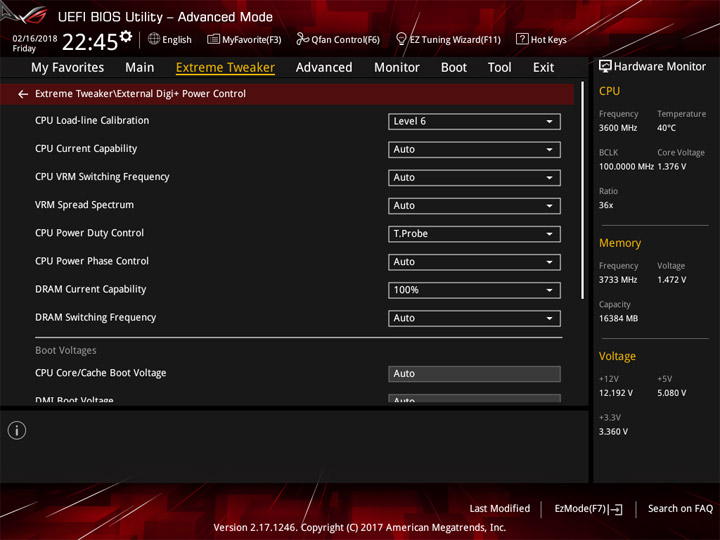Viewport: 720px width, 540px height.
Task: Click the Core Voltage value 1.376 V
Action: [x=671, y=167]
